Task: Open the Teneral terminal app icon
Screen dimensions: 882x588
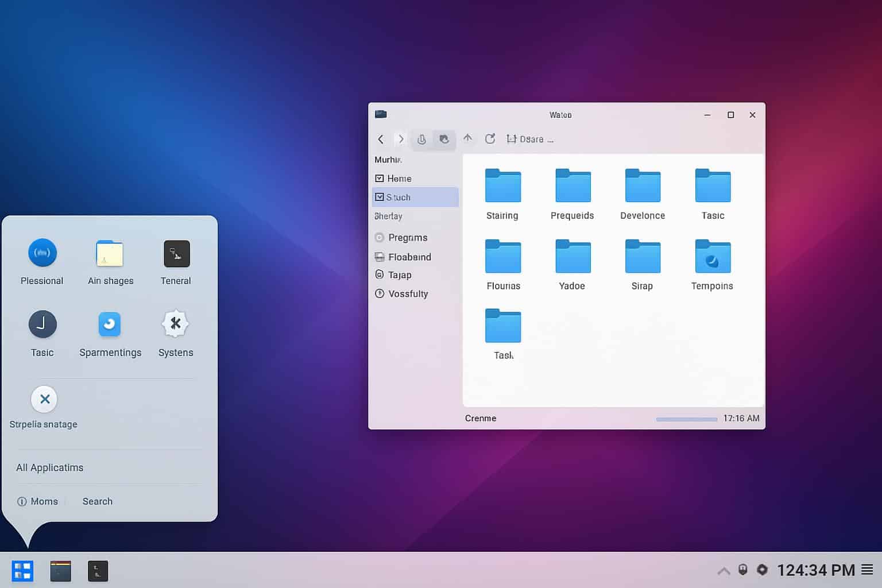Action: (x=176, y=254)
